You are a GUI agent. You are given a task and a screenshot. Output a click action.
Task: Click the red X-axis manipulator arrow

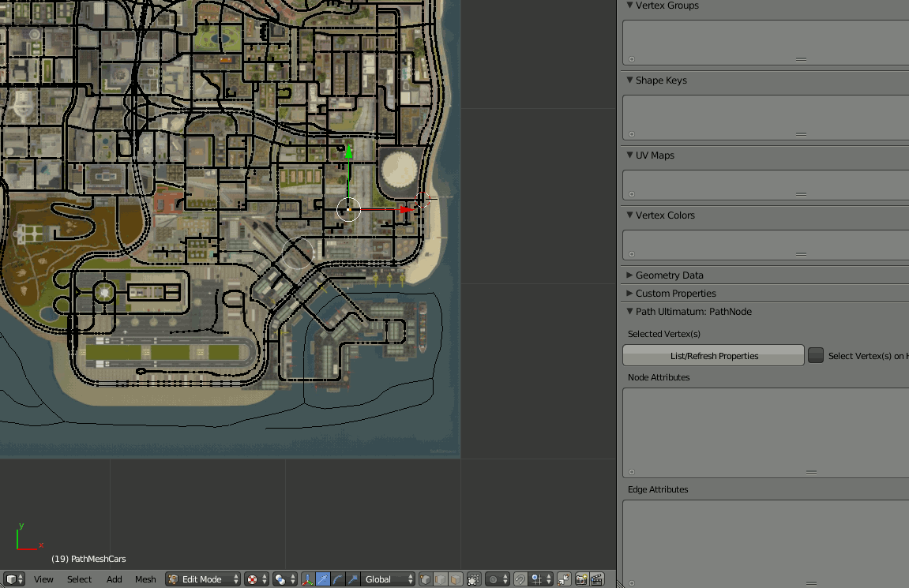(407, 209)
